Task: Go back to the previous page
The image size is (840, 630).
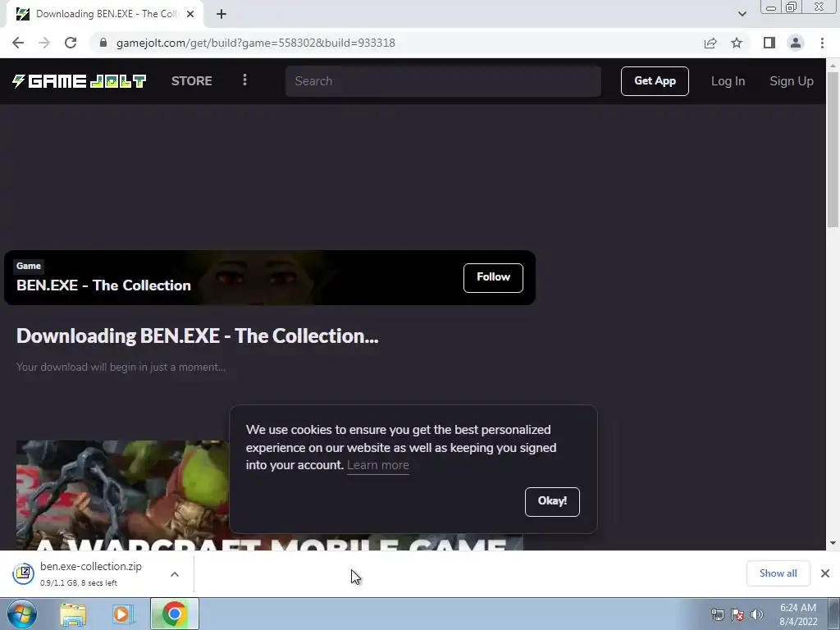Action: [18, 43]
